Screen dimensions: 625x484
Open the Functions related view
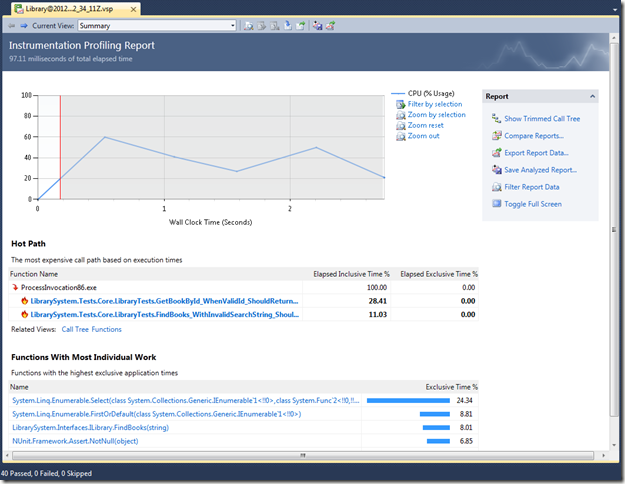106,329
